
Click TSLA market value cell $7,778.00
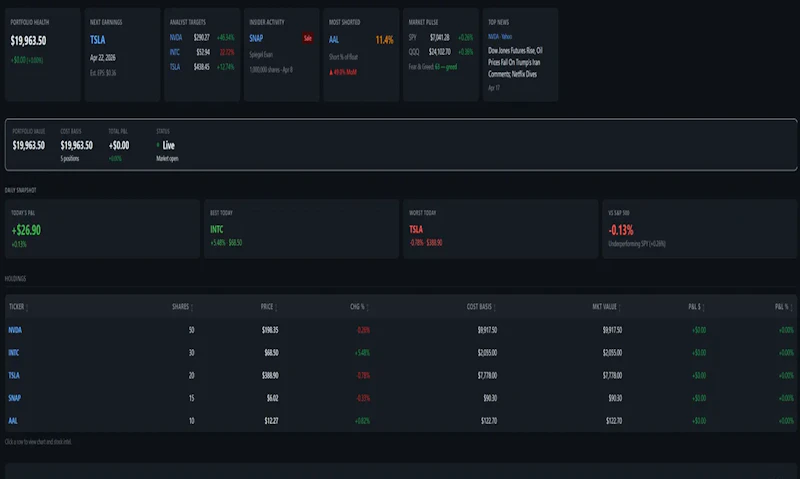[x=612, y=375]
